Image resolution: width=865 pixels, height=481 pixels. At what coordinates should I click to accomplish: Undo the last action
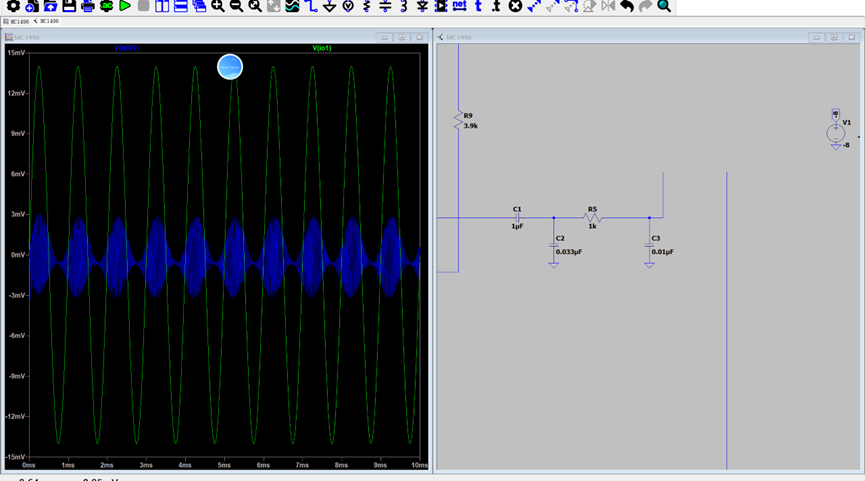click(x=627, y=6)
